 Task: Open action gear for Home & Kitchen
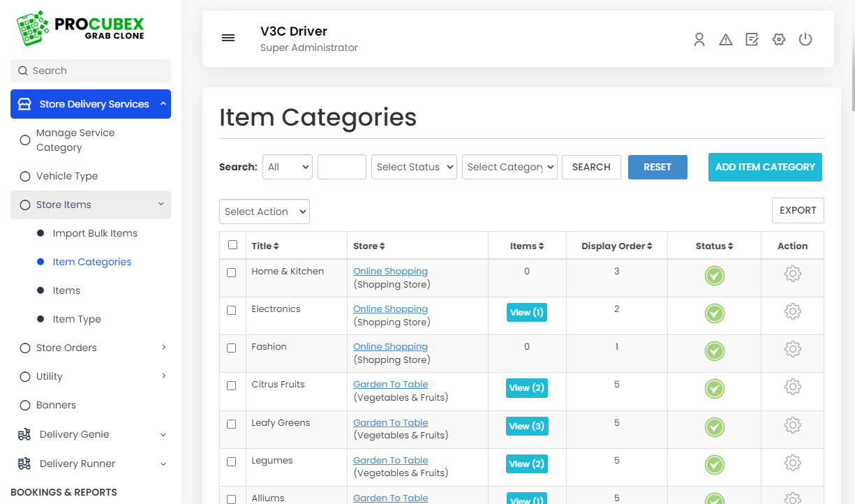click(792, 274)
